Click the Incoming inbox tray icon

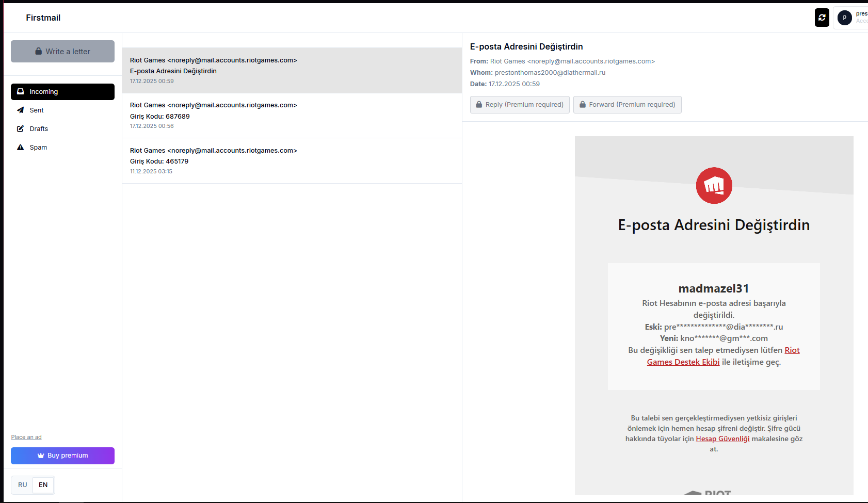point(21,91)
